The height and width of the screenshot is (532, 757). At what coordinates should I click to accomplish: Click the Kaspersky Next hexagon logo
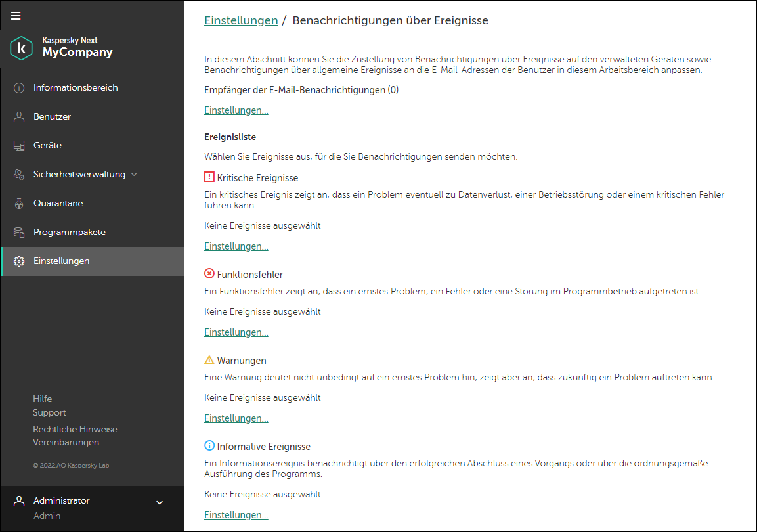click(x=22, y=48)
